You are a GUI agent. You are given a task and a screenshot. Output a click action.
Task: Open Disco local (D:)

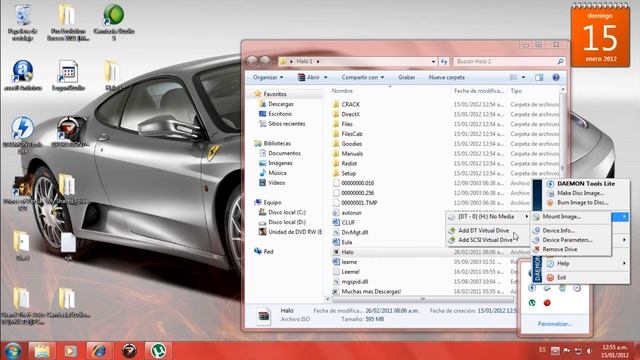[287, 222]
